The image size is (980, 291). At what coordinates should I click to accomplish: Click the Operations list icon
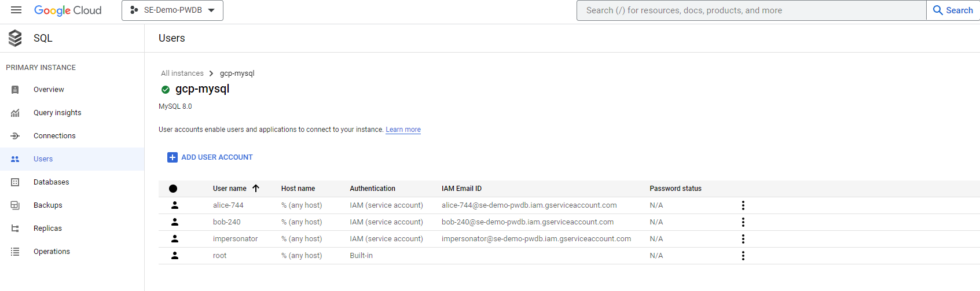15,252
